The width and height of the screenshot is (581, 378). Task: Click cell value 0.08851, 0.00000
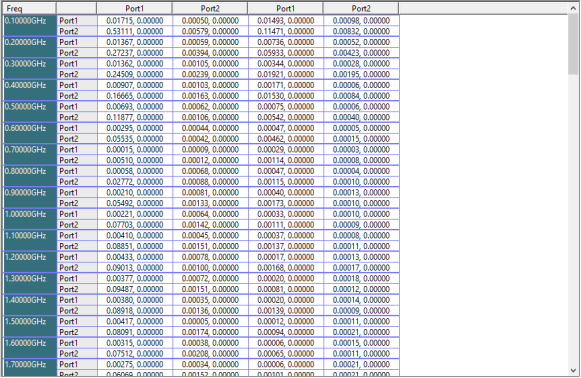pos(135,246)
